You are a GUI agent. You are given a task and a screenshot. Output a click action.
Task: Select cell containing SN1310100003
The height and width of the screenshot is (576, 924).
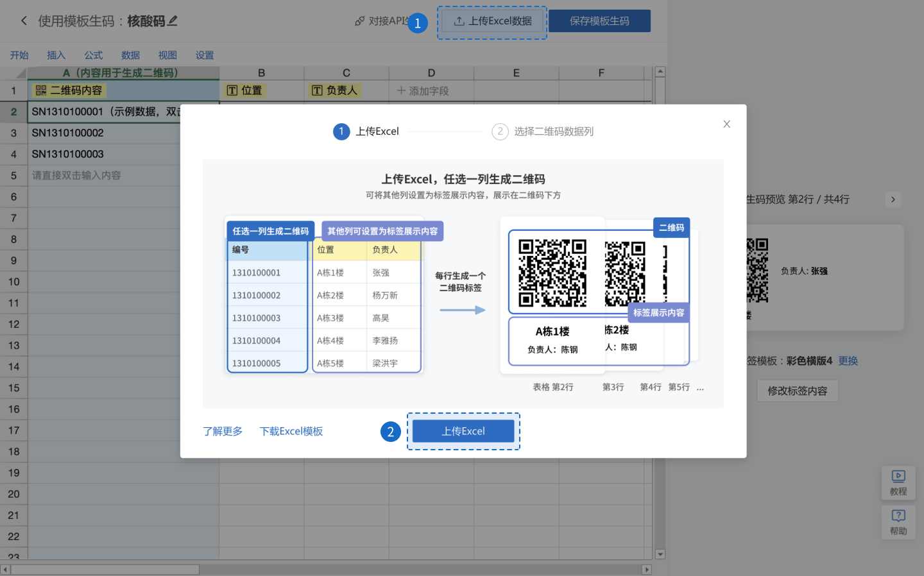pos(104,154)
